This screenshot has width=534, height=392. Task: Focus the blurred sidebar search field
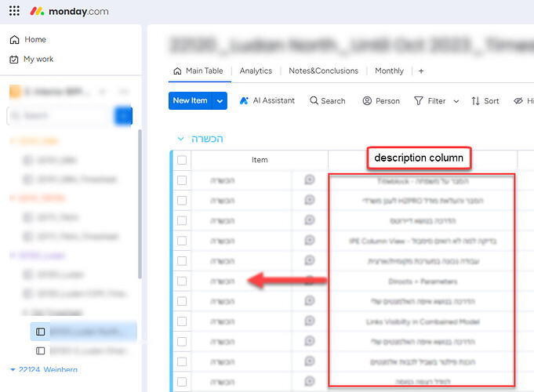tap(60, 116)
